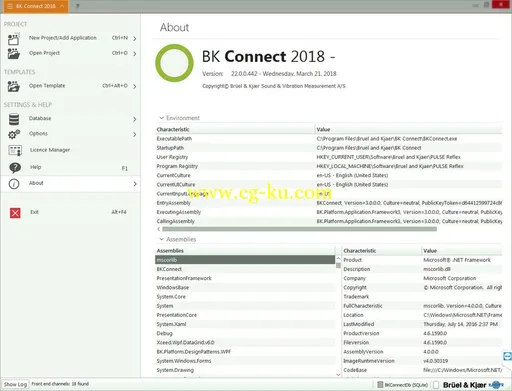Click the horizontal scrollbar left arrow
The image size is (512, 391).
point(159,229)
